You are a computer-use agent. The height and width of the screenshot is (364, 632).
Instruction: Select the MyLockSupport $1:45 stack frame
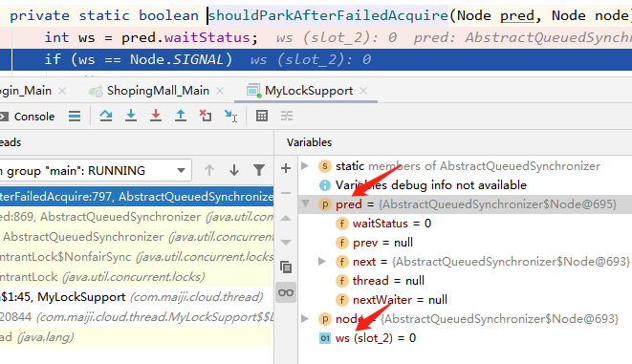(x=137, y=297)
